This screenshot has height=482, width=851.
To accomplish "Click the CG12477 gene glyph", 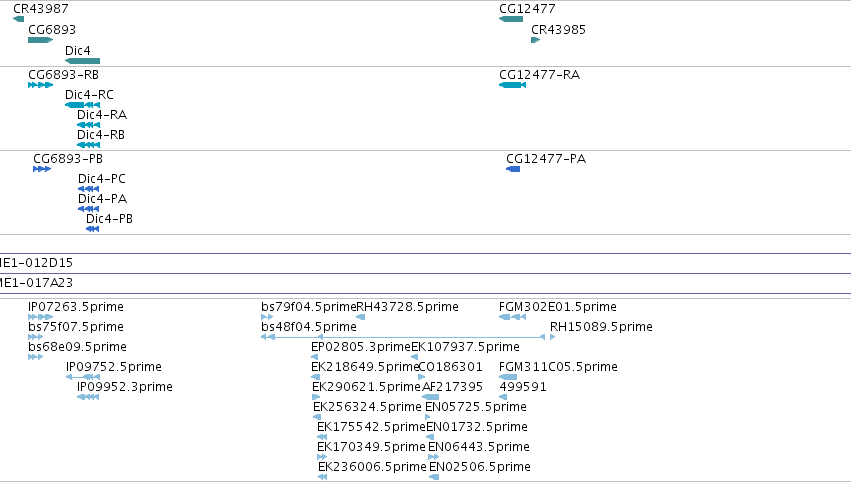I will click(x=511, y=19).
